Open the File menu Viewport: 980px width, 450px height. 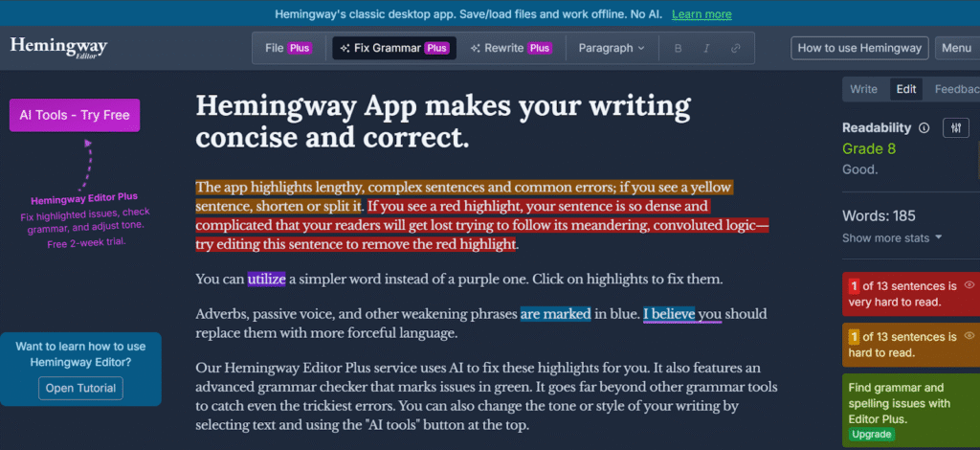click(x=287, y=48)
